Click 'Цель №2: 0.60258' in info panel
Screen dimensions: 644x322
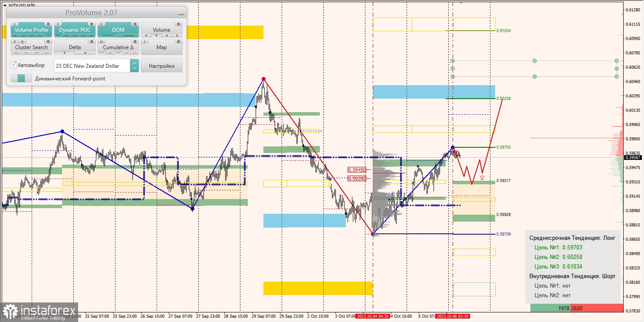[x=558, y=257]
